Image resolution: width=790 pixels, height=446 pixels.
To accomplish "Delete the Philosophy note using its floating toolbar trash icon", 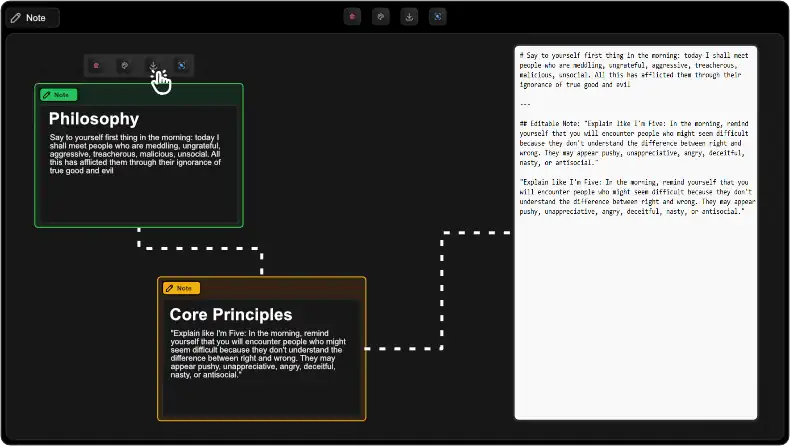I will [x=97, y=66].
